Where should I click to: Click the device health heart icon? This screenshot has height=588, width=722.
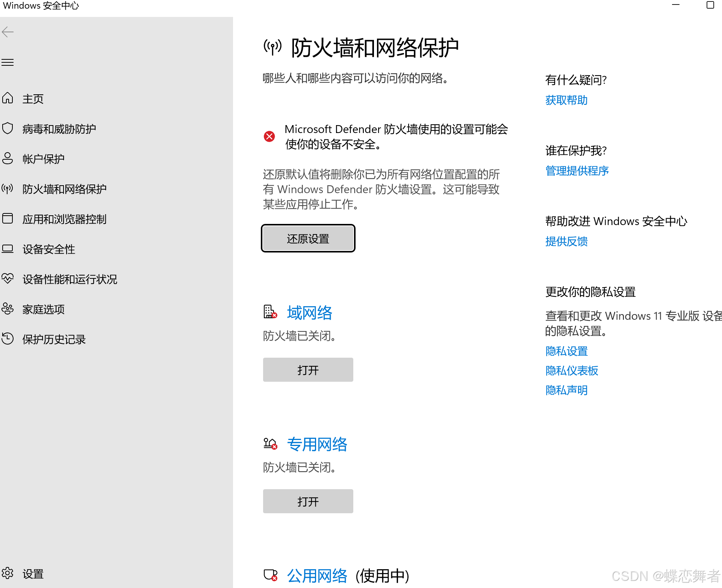[x=8, y=279]
